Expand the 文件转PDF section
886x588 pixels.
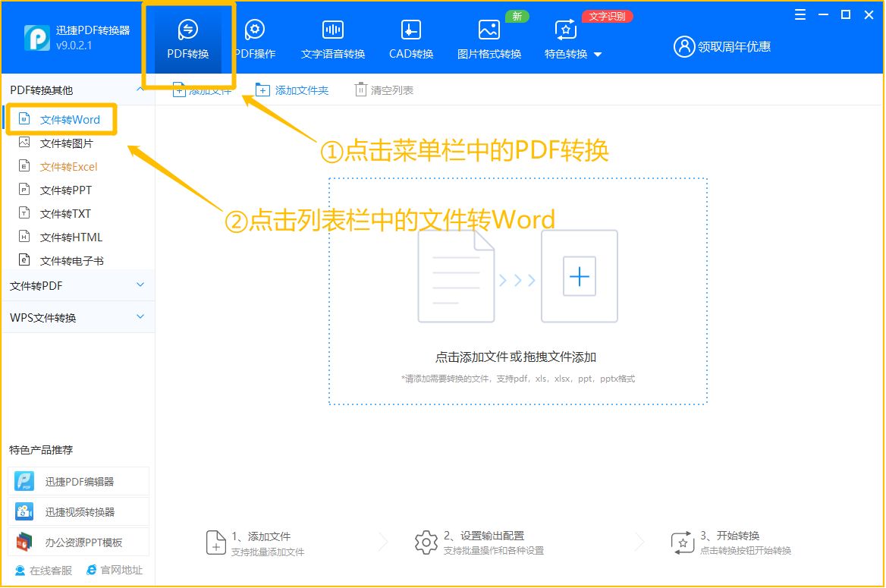(x=77, y=285)
